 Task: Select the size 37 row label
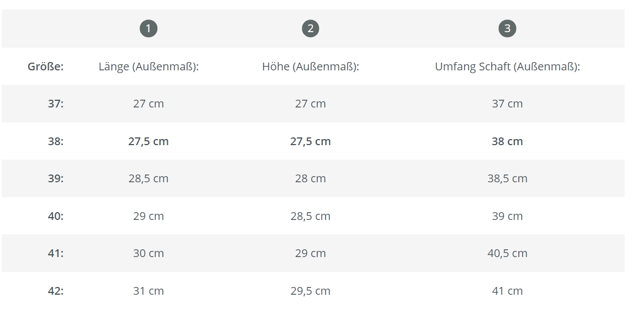click(x=55, y=104)
